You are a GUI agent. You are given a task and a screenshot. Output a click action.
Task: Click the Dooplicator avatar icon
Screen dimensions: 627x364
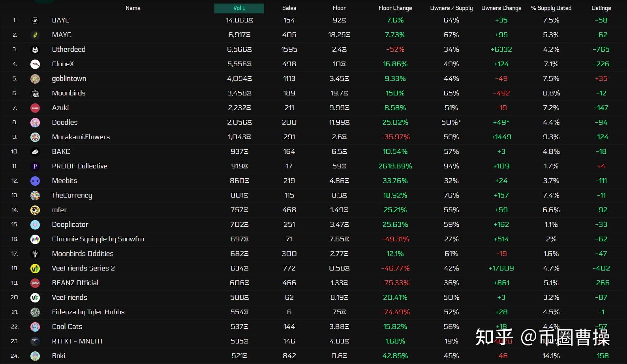35,225
